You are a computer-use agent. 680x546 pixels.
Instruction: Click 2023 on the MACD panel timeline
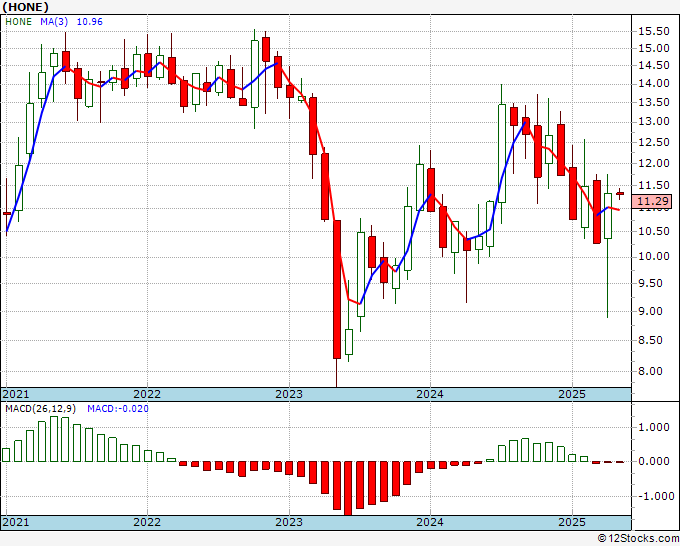click(289, 522)
